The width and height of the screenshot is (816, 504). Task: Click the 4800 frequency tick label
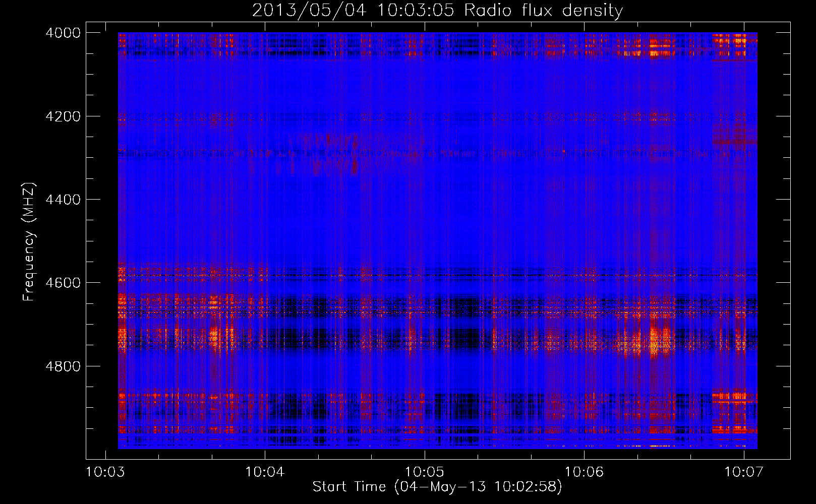point(63,366)
